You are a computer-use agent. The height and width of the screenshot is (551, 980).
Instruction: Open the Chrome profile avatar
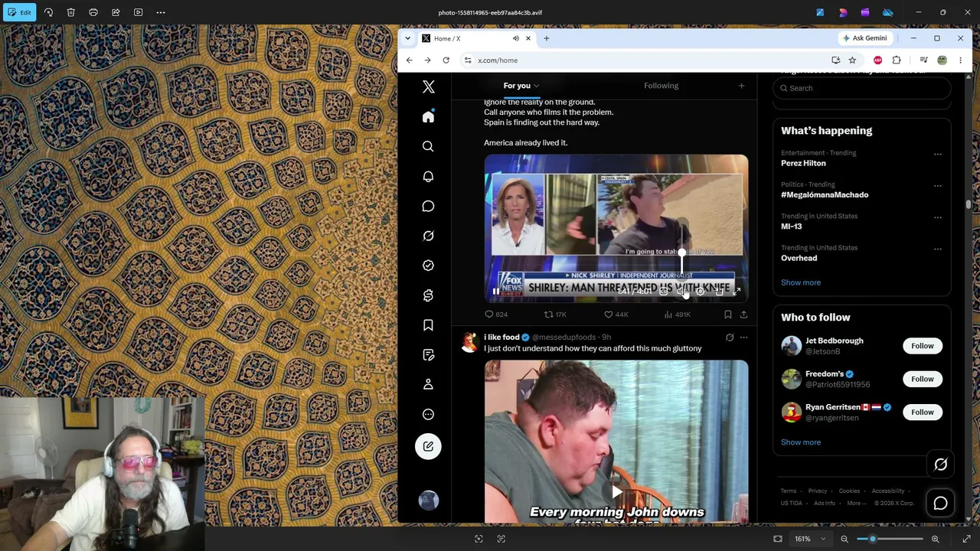pyautogui.click(x=942, y=60)
